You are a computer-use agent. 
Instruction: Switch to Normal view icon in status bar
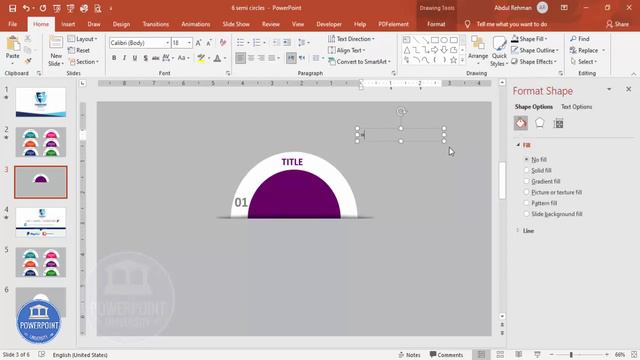[x=481, y=355]
